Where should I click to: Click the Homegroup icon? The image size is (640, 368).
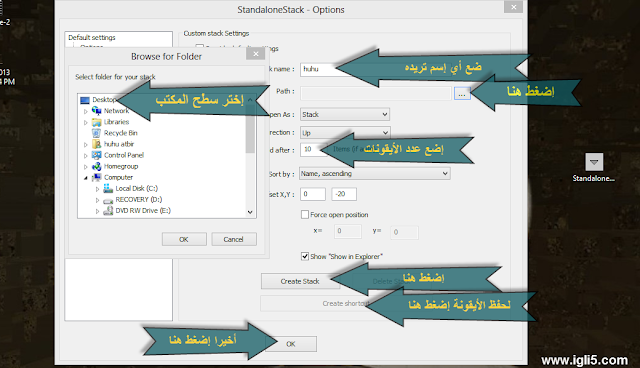click(97, 166)
